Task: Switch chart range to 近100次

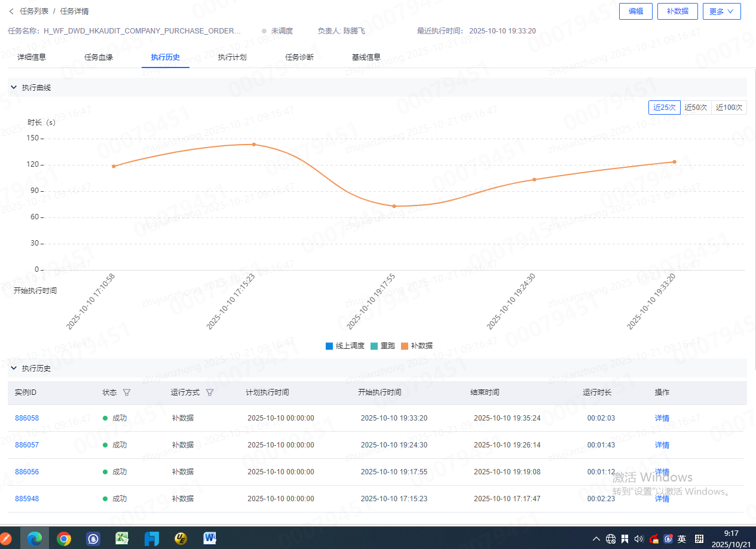Action: pos(729,108)
